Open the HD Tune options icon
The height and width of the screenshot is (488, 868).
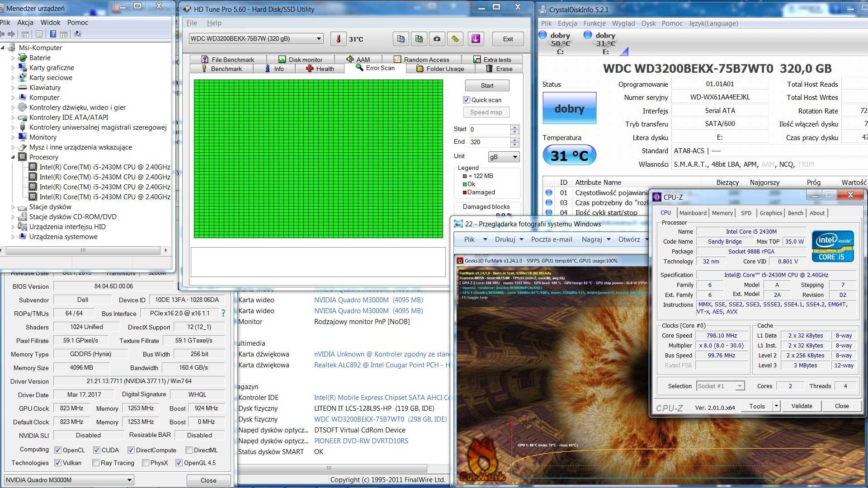tap(455, 39)
